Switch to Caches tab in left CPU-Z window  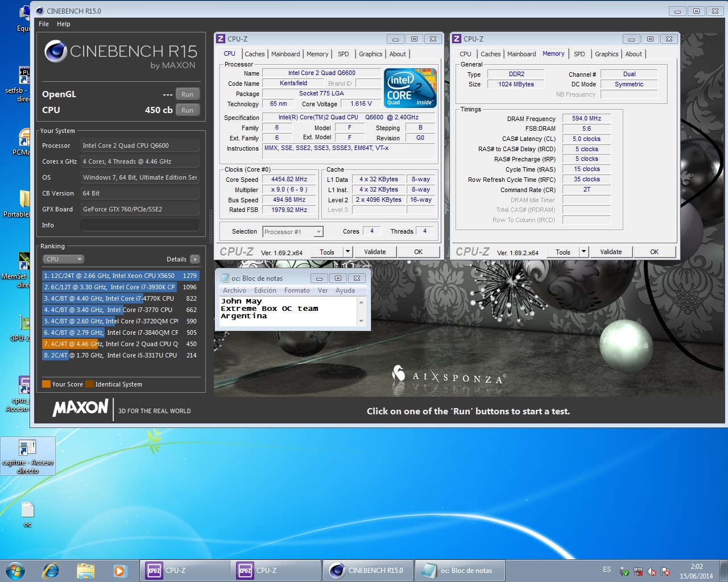[x=255, y=54]
